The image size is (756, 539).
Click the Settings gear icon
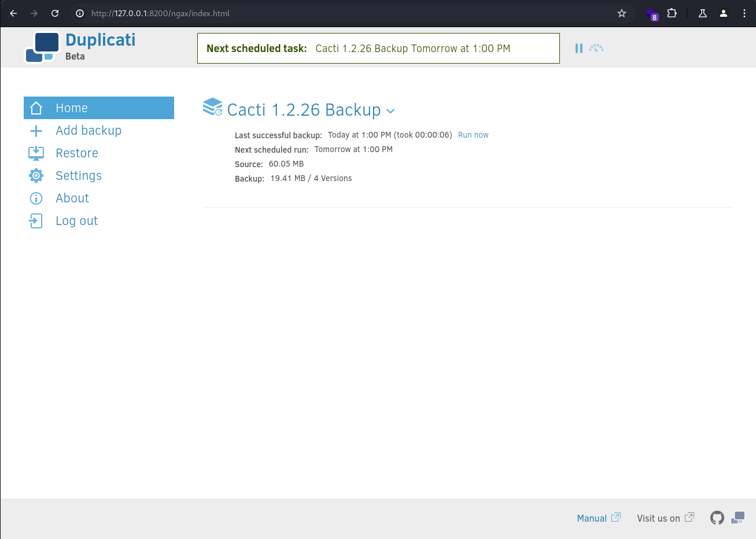coord(36,176)
